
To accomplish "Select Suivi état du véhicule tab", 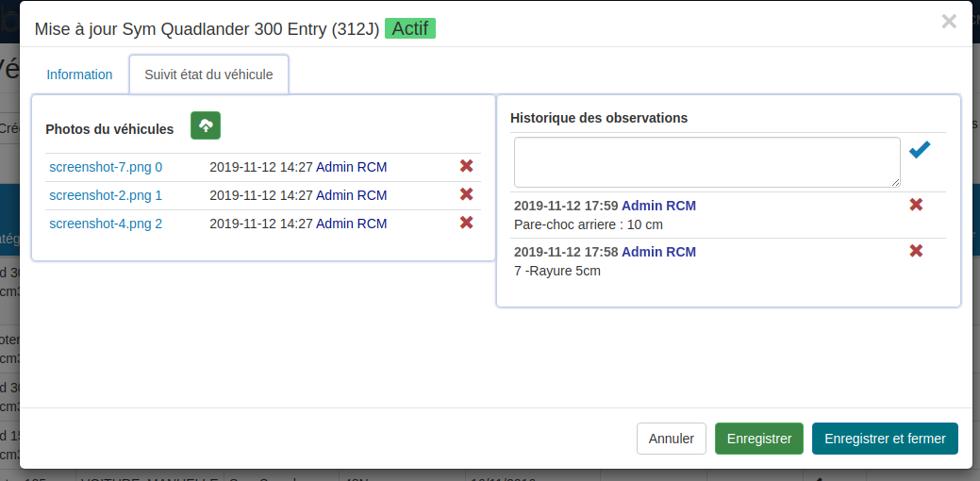I will (208, 75).
